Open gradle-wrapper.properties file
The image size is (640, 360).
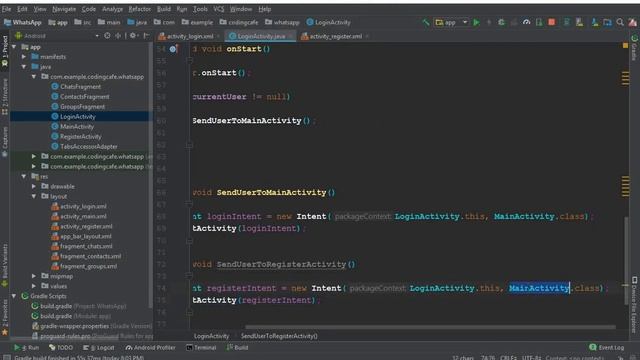pyautogui.click(x=75, y=326)
